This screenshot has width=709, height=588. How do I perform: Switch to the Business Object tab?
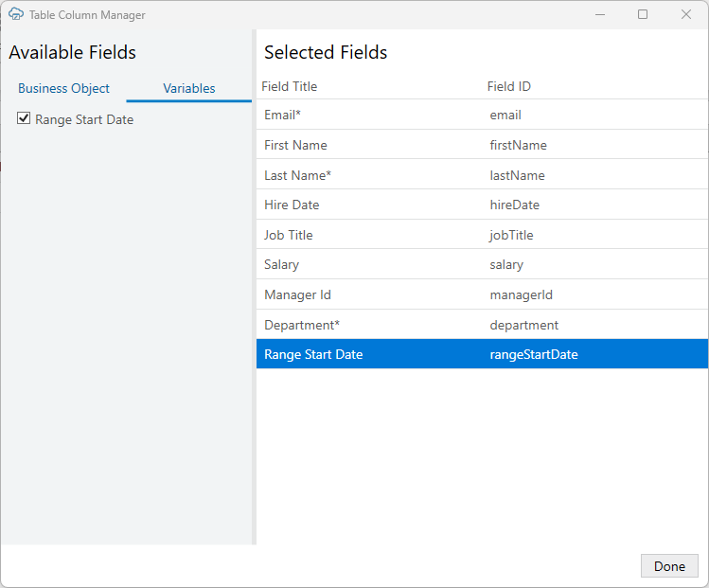click(63, 88)
